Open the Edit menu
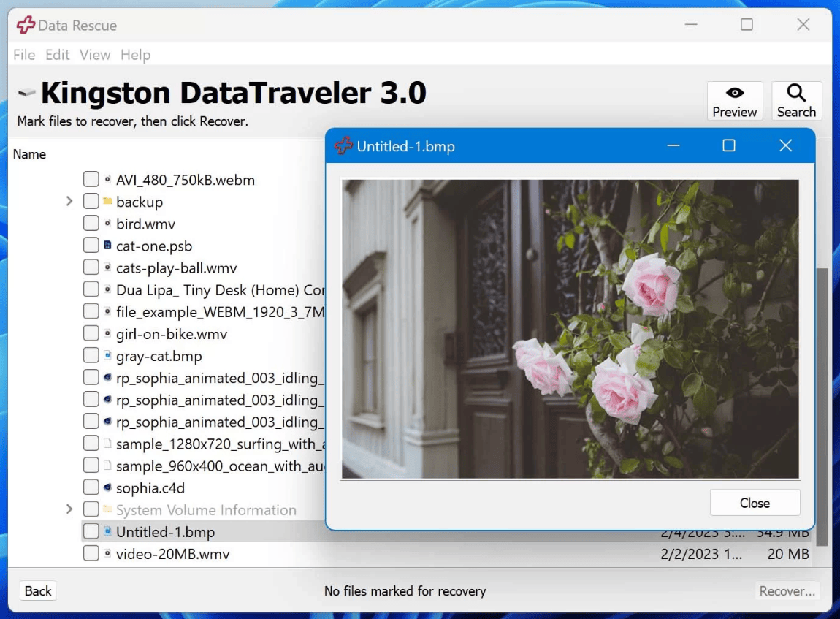840x619 pixels. 57,55
